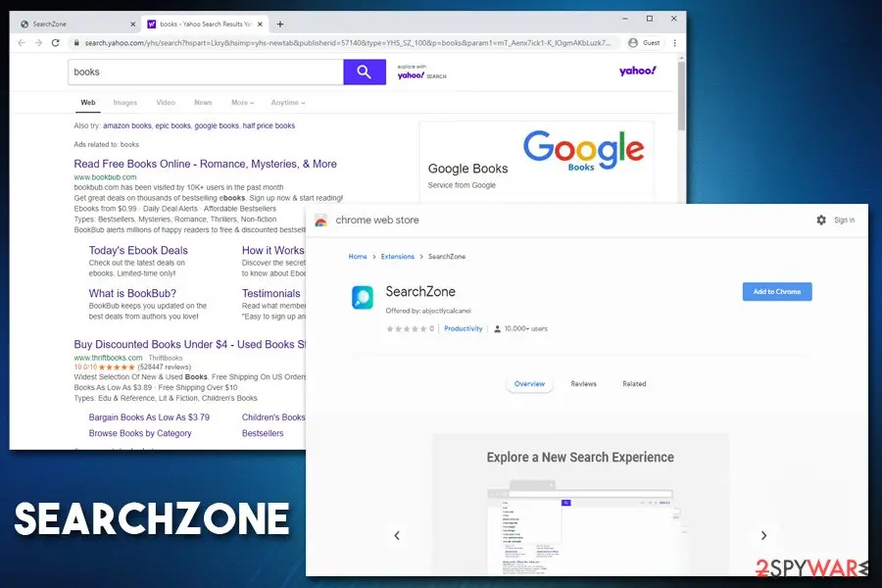Screen dimensions: 882x588
Task: Click the SearchZone extension icon
Action: click(x=363, y=297)
